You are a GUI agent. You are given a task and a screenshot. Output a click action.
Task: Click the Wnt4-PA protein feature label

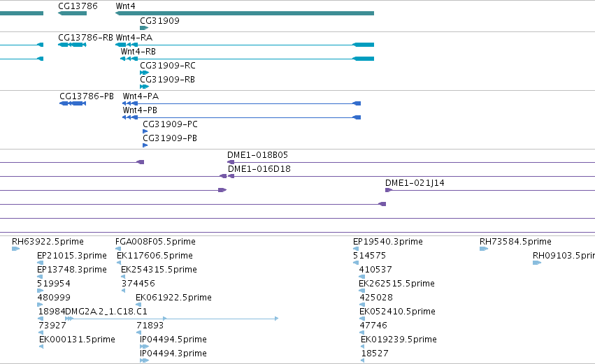[141, 96]
